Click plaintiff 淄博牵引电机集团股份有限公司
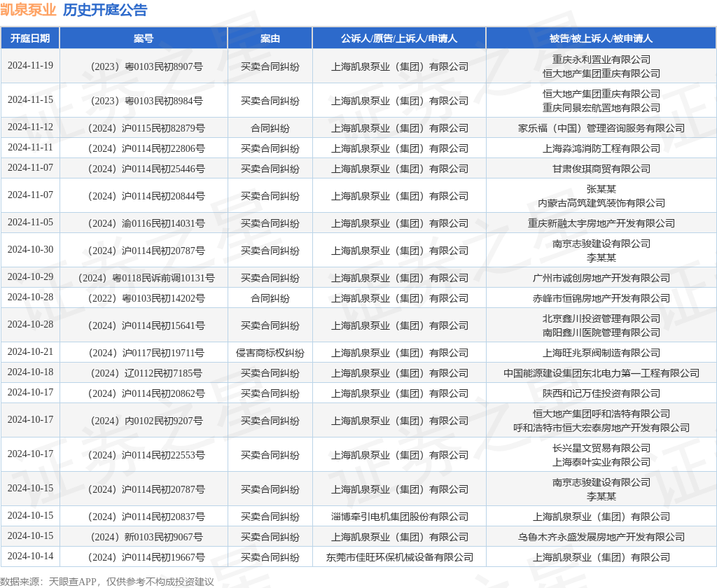This screenshot has width=717, height=588. tap(399, 516)
